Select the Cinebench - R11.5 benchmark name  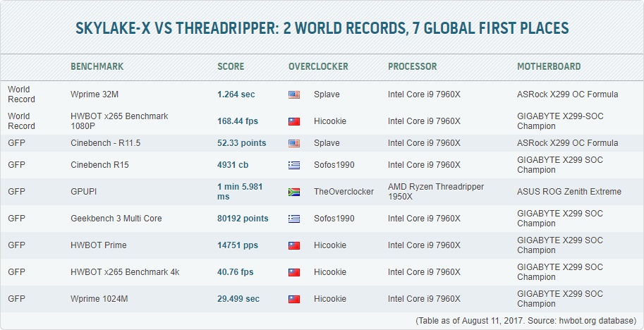pos(106,143)
